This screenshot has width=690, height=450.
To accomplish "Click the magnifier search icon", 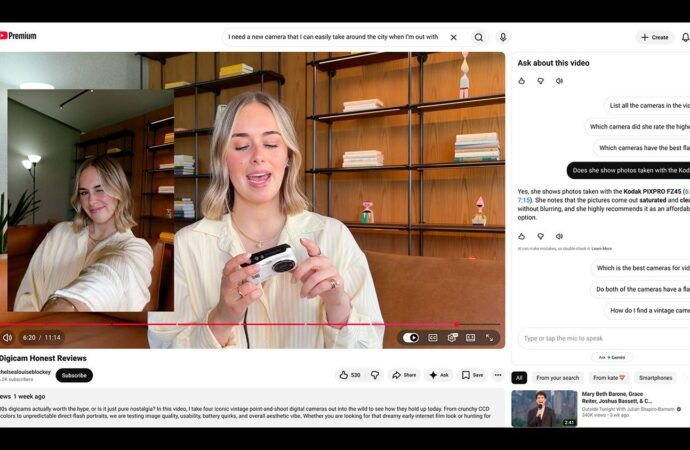I will tap(479, 37).
